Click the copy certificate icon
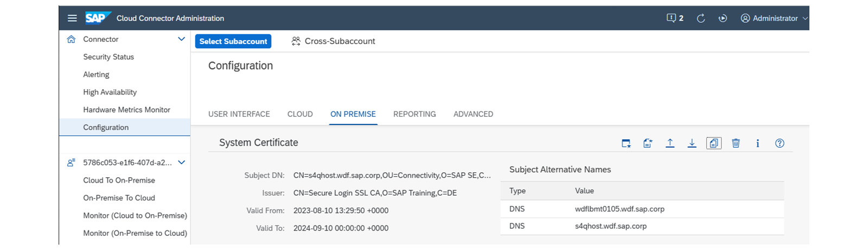 714,143
